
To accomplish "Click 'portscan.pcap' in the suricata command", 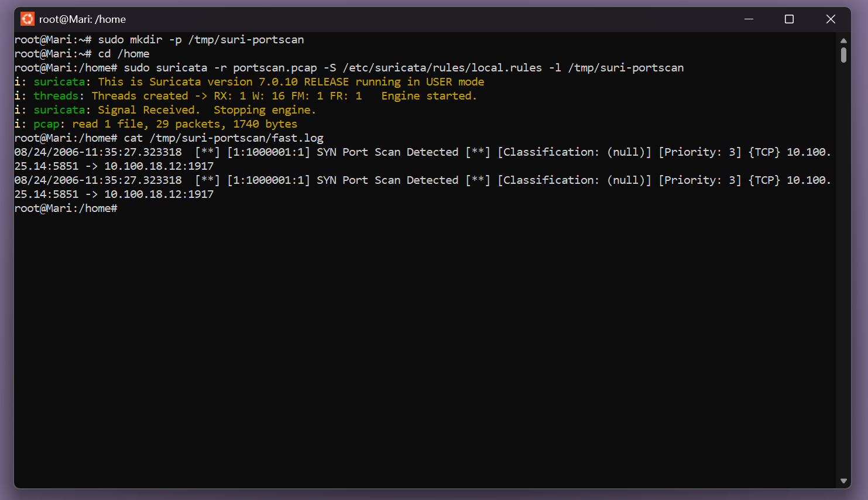I will point(275,68).
